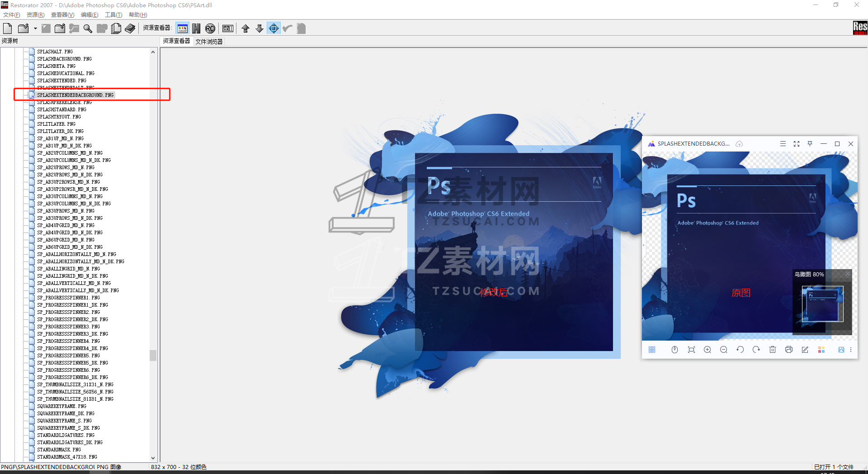The height and width of the screenshot is (474, 868).
Task: Click edit pencil icon in image viewer
Action: click(x=805, y=350)
